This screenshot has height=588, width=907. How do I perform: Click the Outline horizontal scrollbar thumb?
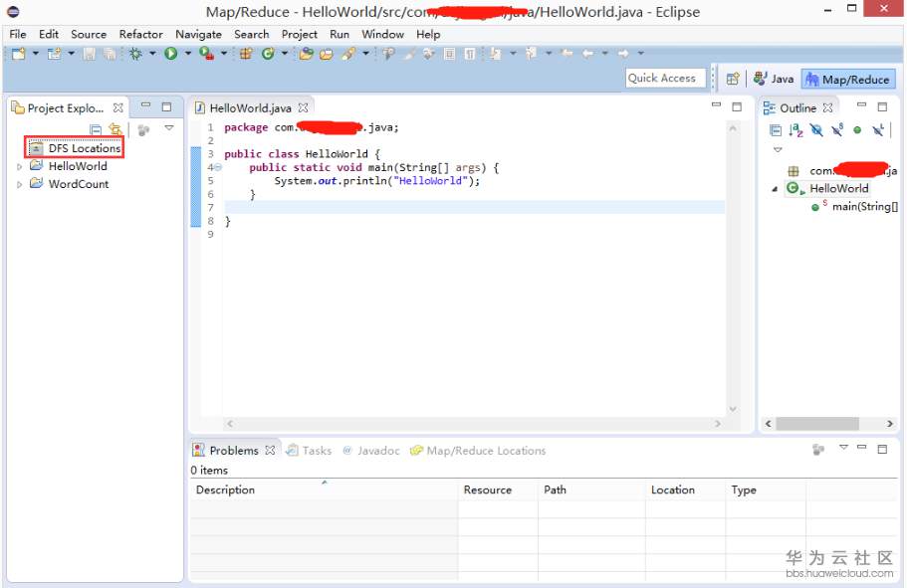click(816, 424)
